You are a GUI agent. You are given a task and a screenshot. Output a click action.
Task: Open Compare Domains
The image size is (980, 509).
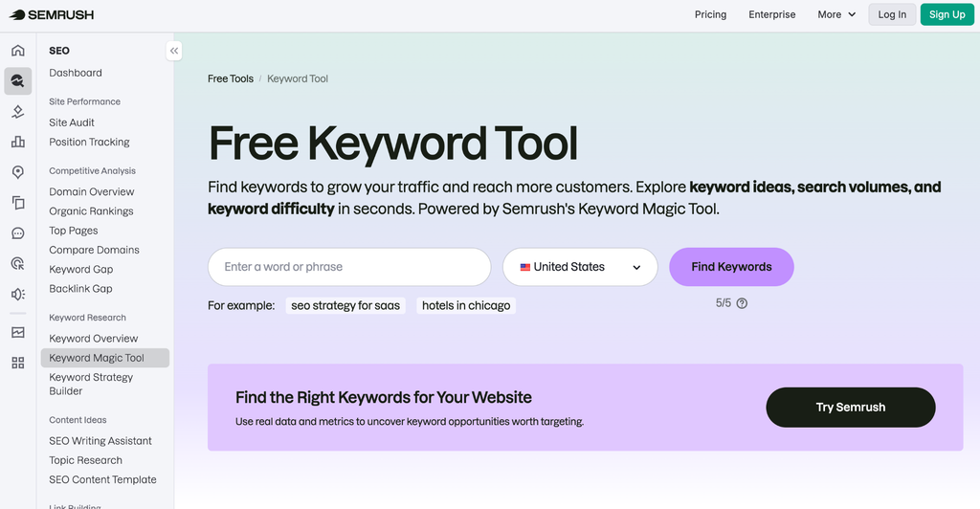(x=95, y=250)
